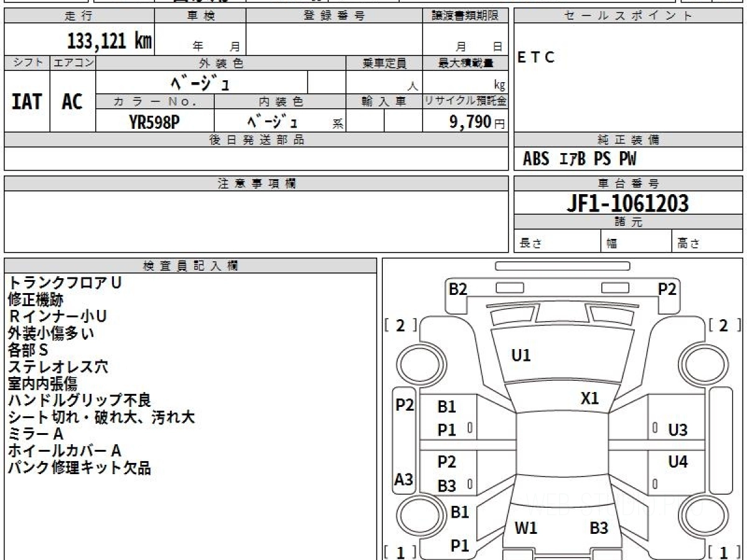Screen dimensions: 747x560
Task: Click the 外装小傷多い note
Action: pos(51,333)
